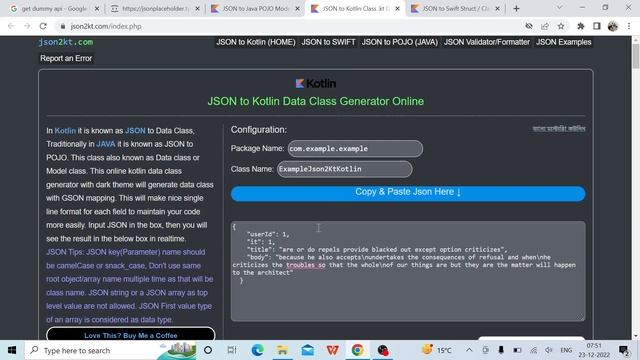Open the Windows Start menu

[12, 350]
